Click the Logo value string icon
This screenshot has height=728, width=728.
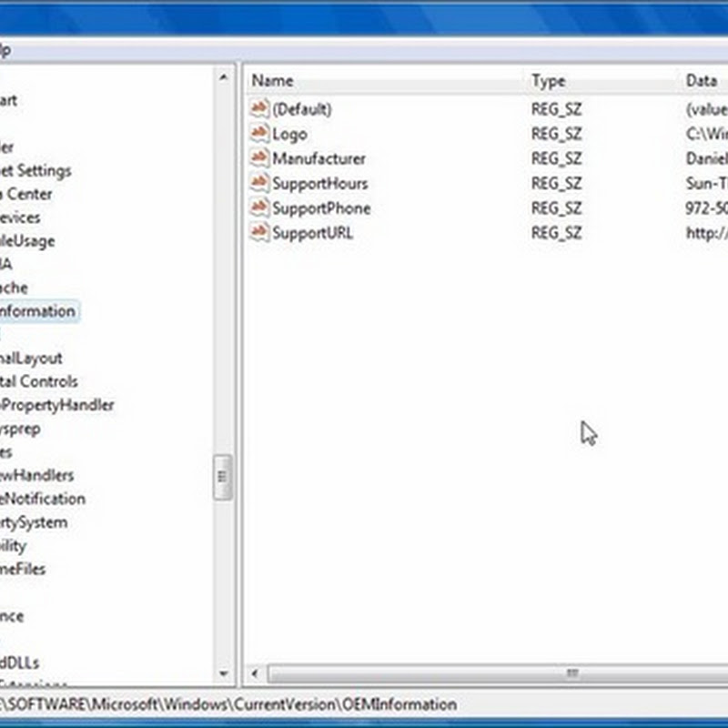259,134
